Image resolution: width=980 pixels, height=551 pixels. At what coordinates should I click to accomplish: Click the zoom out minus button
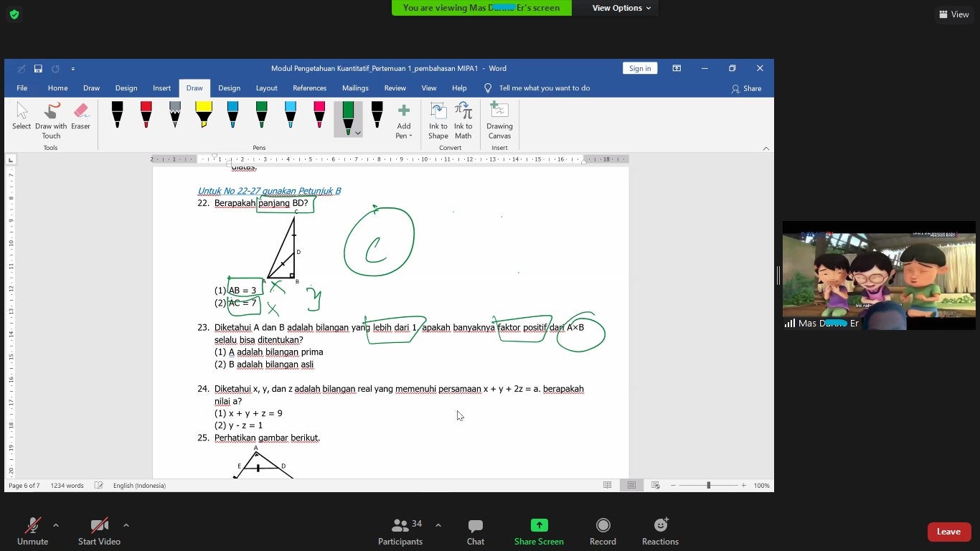(x=673, y=486)
